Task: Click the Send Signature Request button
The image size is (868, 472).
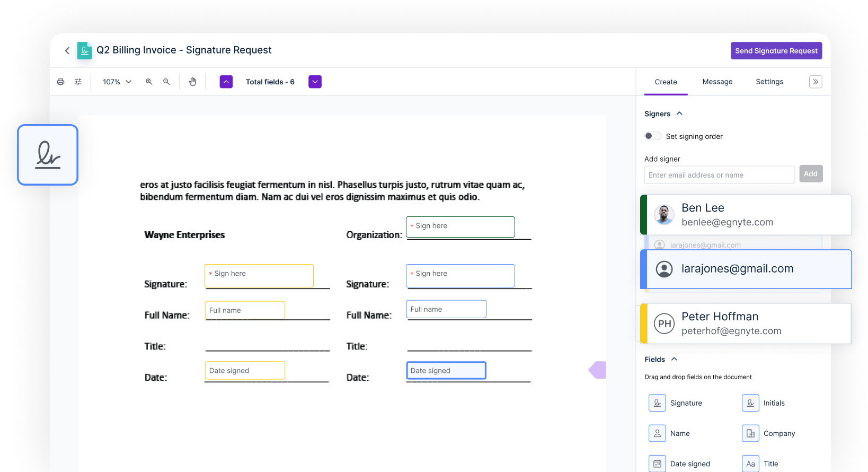Action: point(776,51)
